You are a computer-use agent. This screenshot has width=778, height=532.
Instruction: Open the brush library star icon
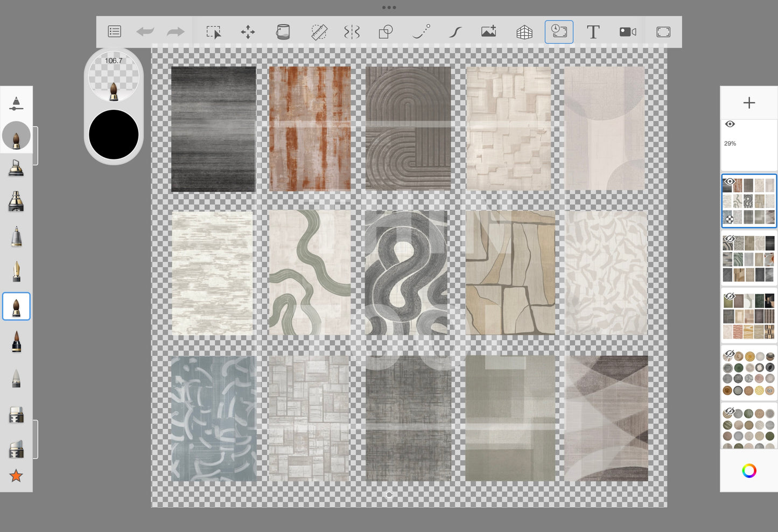(16, 476)
